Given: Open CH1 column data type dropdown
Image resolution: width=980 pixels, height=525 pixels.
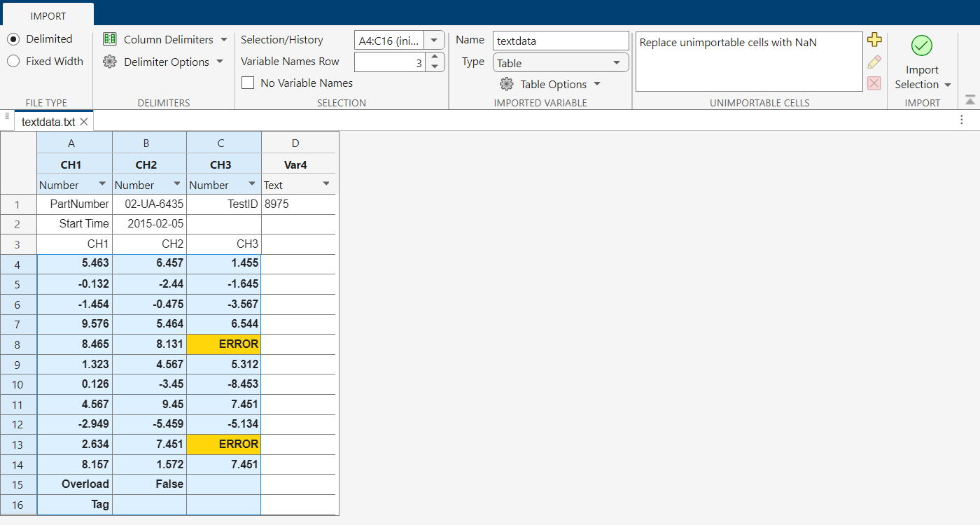Looking at the screenshot, I should point(102,185).
